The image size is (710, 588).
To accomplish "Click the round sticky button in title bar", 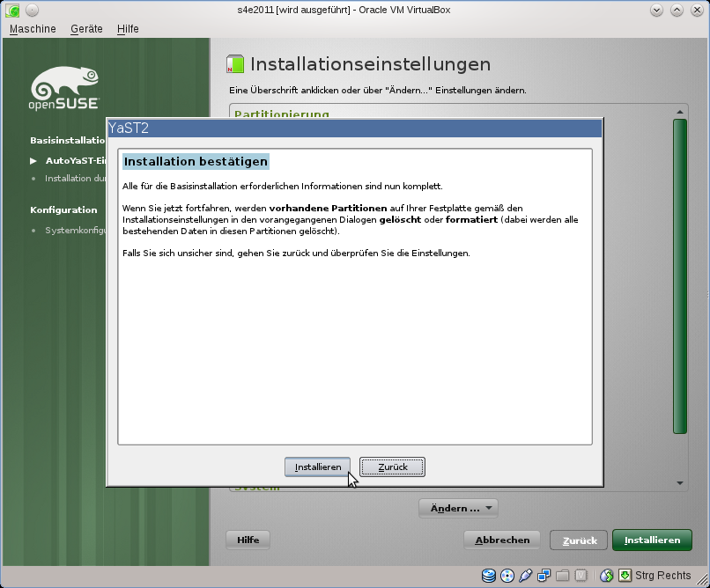I will click(x=32, y=10).
